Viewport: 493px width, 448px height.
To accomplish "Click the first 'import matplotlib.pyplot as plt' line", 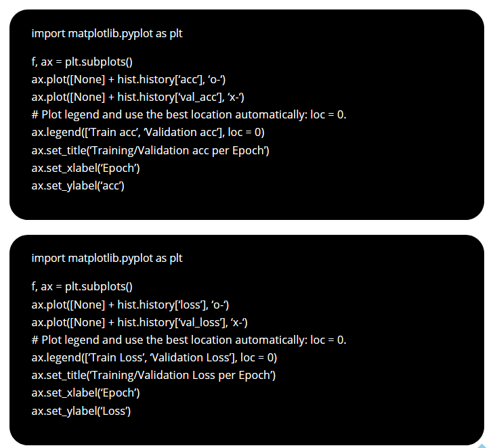I will coord(107,33).
